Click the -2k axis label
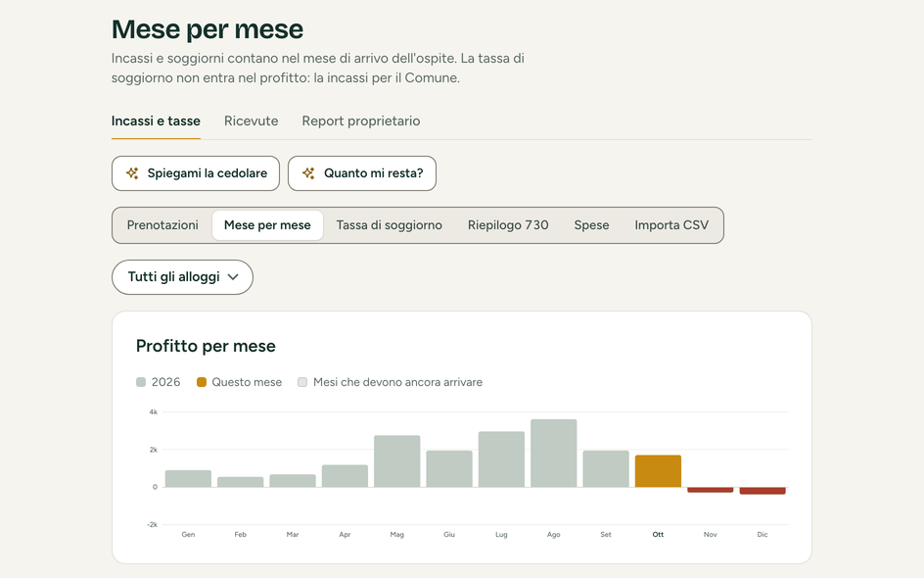The width and height of the screenshot is (924, 578). (152, 524)
